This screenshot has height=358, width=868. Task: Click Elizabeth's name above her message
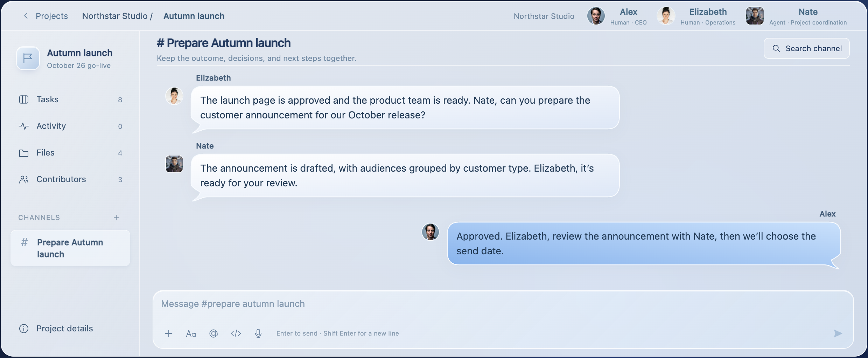point(213,78)
